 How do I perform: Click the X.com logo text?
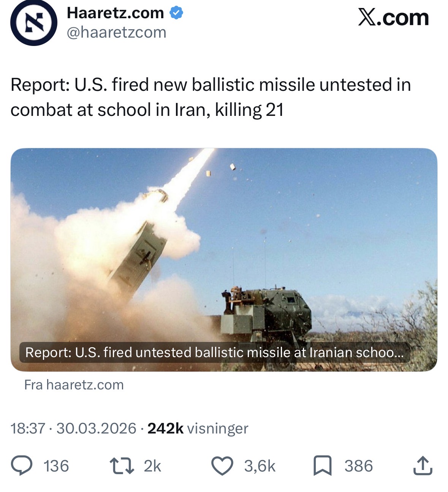(x=393, y=17)
